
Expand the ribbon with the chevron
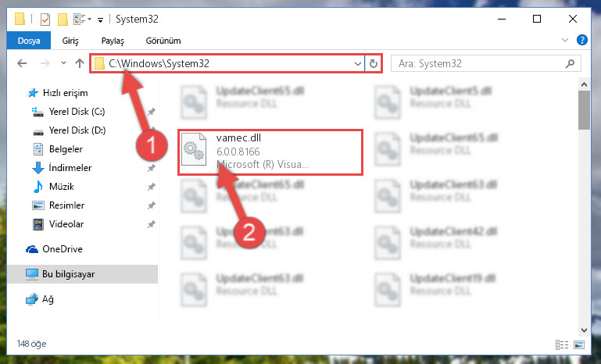[564, 40]
